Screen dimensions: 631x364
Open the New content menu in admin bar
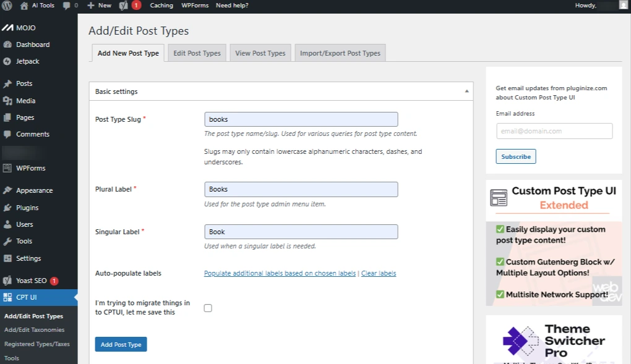coord(99,6)
